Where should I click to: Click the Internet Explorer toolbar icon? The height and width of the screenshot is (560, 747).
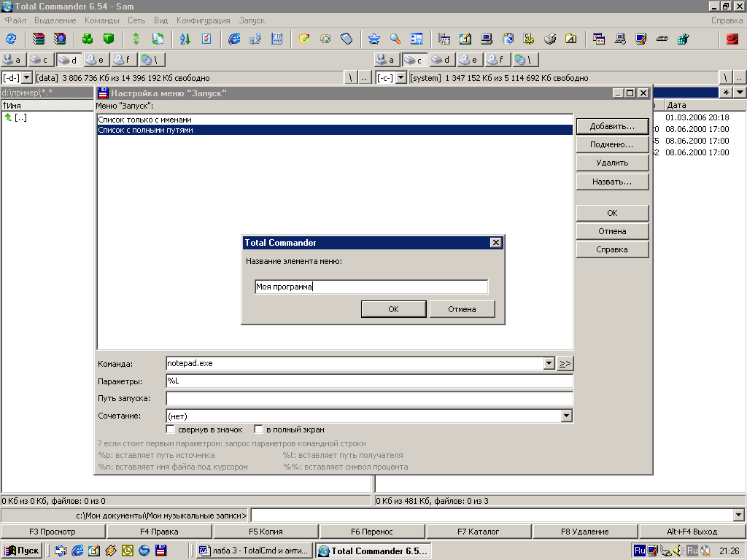[x=234, y=39]
